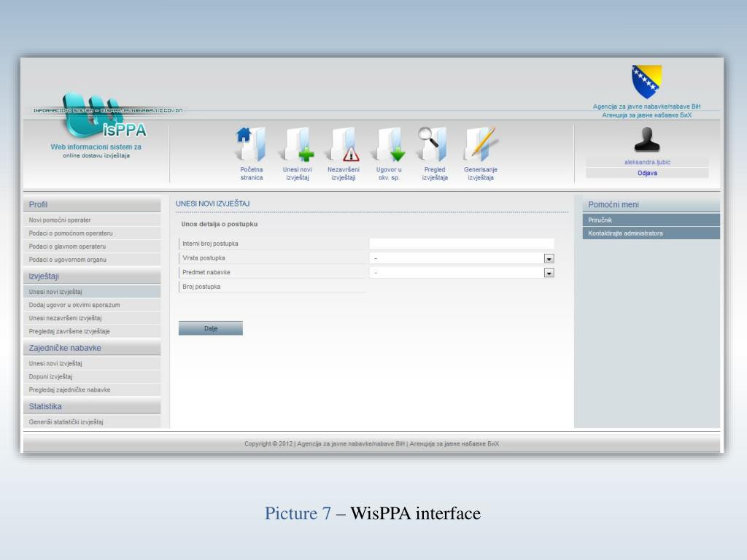Select Dodaj ugovor u okvirni sporazum
Image resolution: width=747 pixels, height=560 pixels.
[92, 305]
